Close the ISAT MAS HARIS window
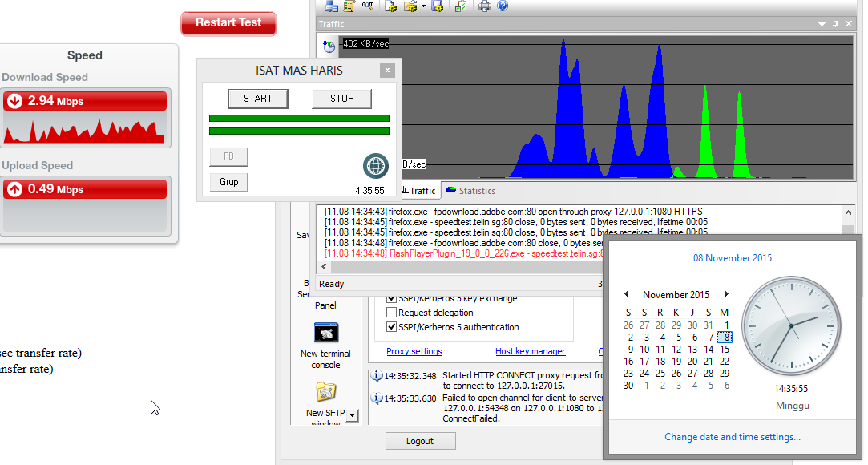This screenshot has height=465, width=868. pyautogui.click(x=387, y=71)
